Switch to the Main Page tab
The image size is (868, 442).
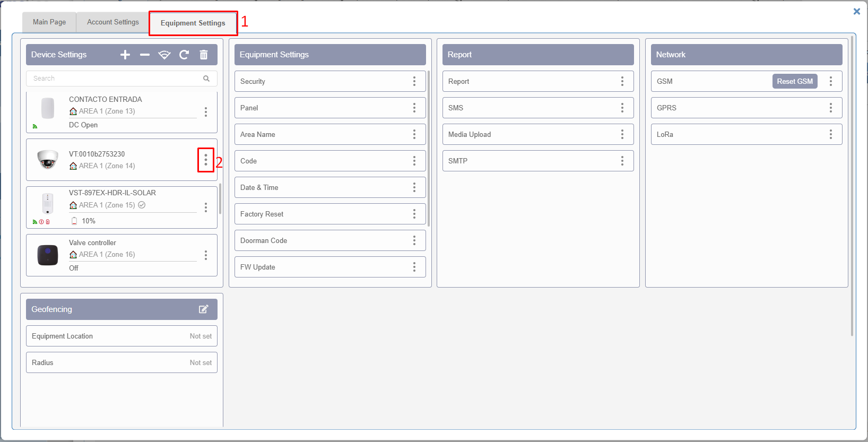pyautogui.click(x=49, y=22)
